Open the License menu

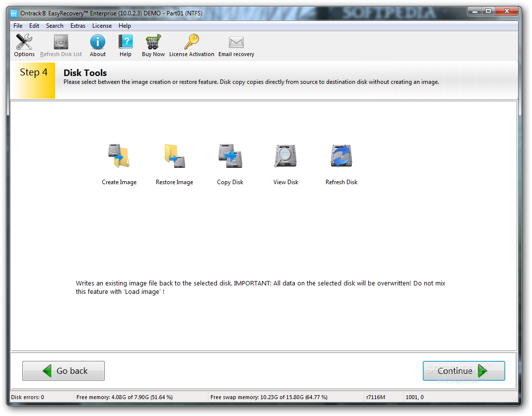[102, 26]
